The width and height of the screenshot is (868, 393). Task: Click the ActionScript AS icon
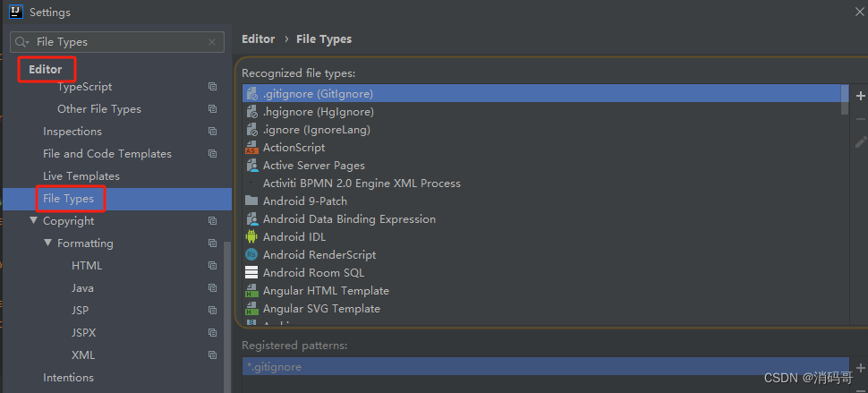(251, 148)
